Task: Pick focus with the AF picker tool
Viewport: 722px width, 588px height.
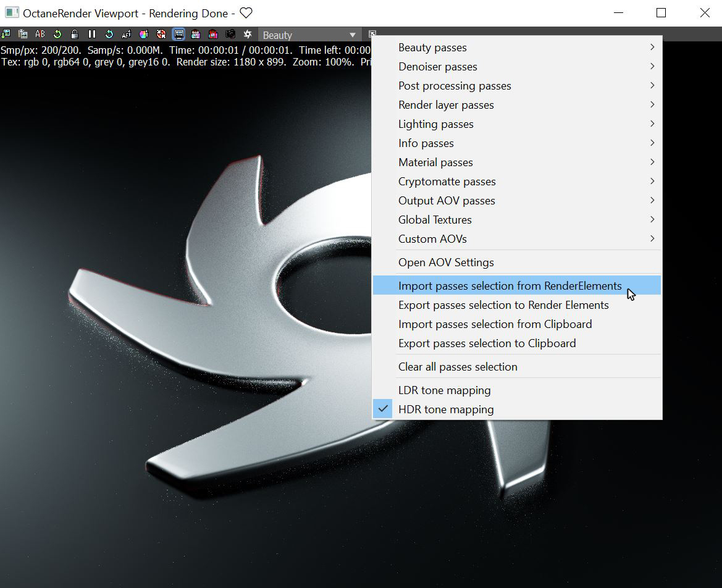Action: (126, 34)
